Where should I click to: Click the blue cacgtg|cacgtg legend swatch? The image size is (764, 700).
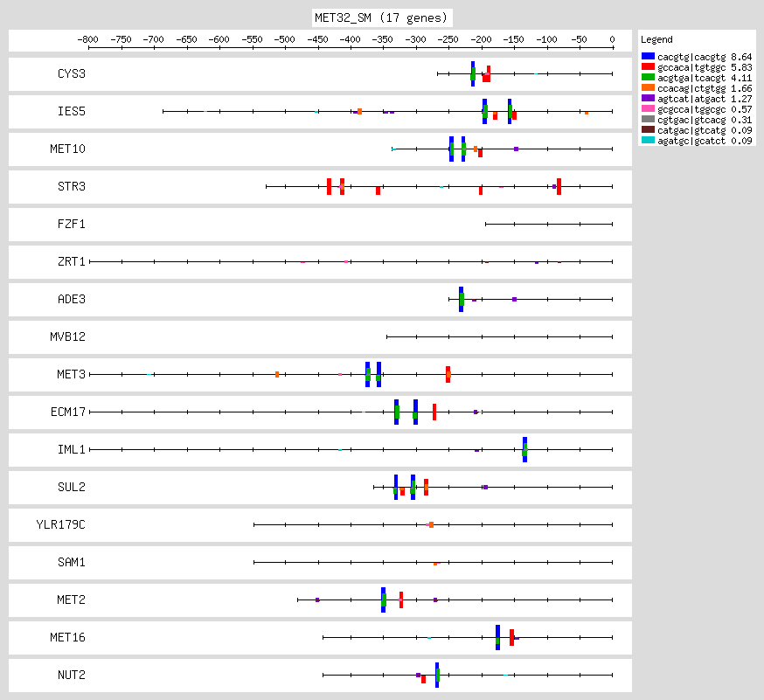click(x=648, y=56)
